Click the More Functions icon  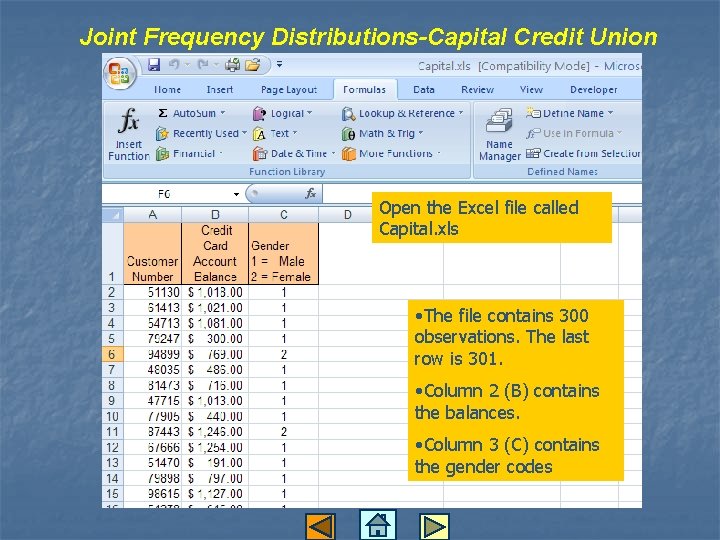pyautogui.click(x=349, y=154)
